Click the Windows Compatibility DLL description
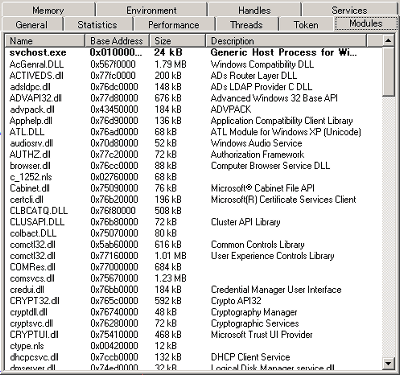The width and height of the screenshot is (400, 375). click(262, 64)
